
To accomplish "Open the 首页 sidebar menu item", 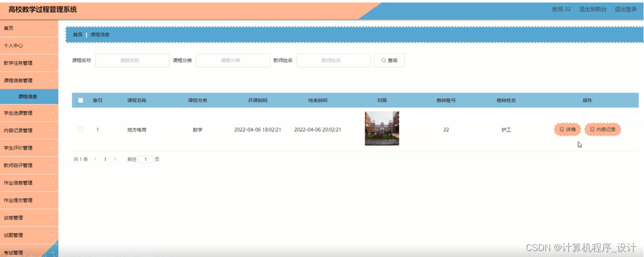I will [29, 28].
